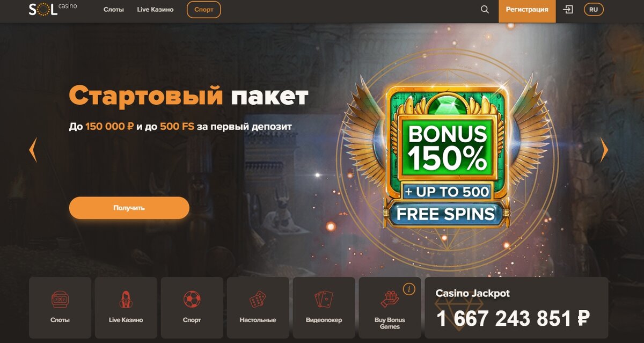Screen dimensions: 644x343
Task: Open the Live Казино menu item
Action: 155,10
